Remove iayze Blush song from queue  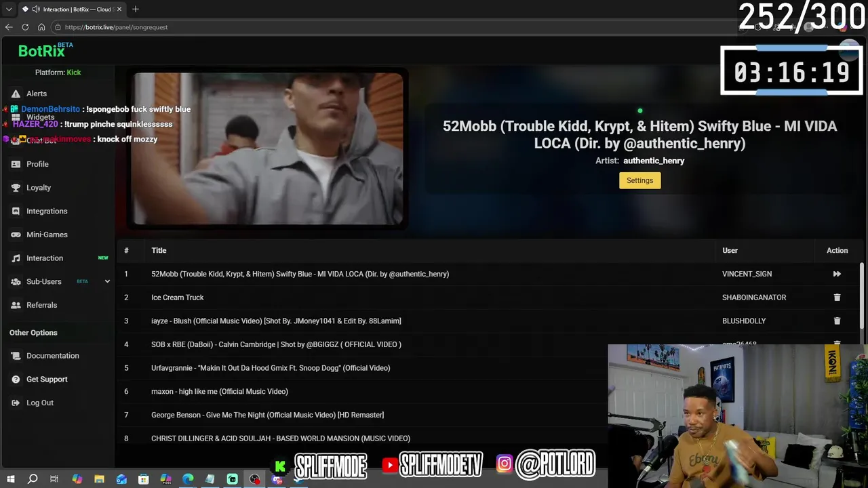(x=837, y=321)
